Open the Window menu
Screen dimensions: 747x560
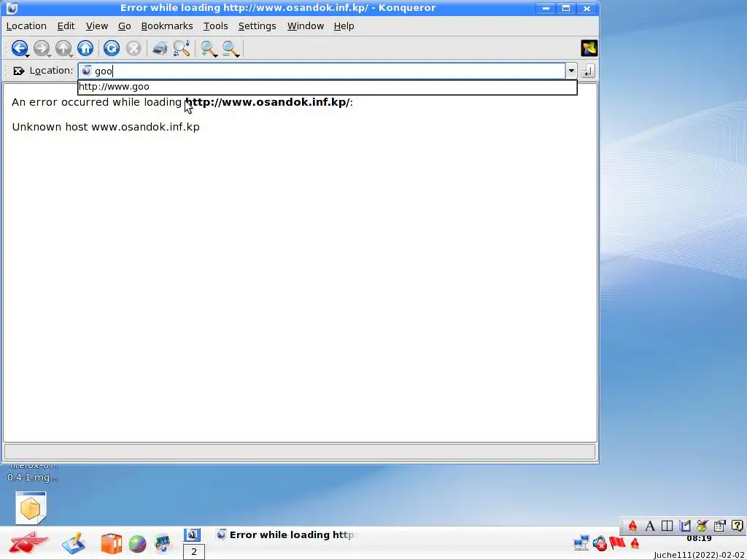point(306,26)
